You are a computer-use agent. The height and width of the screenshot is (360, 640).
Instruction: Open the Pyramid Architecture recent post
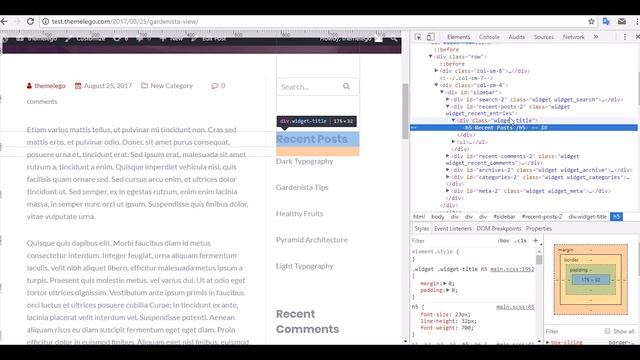[312, 240]
